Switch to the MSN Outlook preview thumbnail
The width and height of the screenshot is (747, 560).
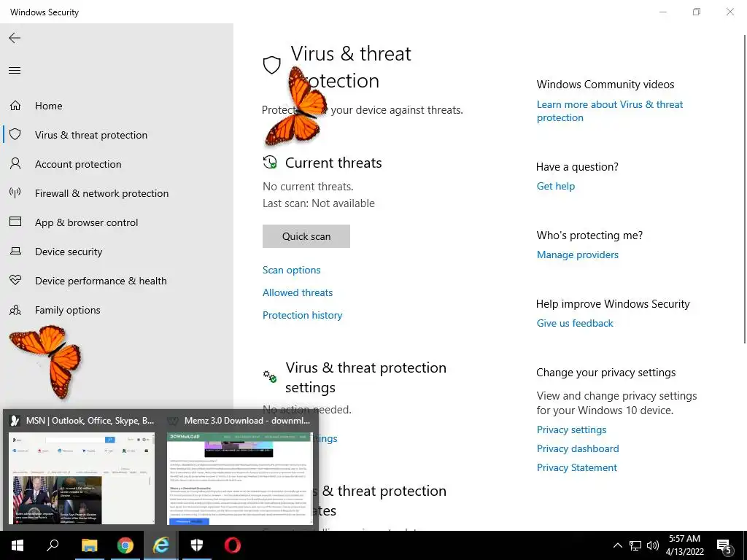coord(82,478)
